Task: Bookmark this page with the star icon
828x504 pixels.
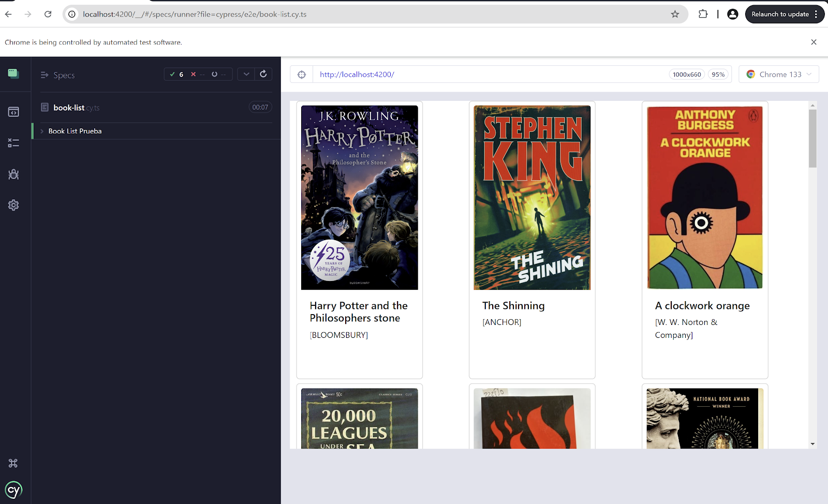Action: 675,14
